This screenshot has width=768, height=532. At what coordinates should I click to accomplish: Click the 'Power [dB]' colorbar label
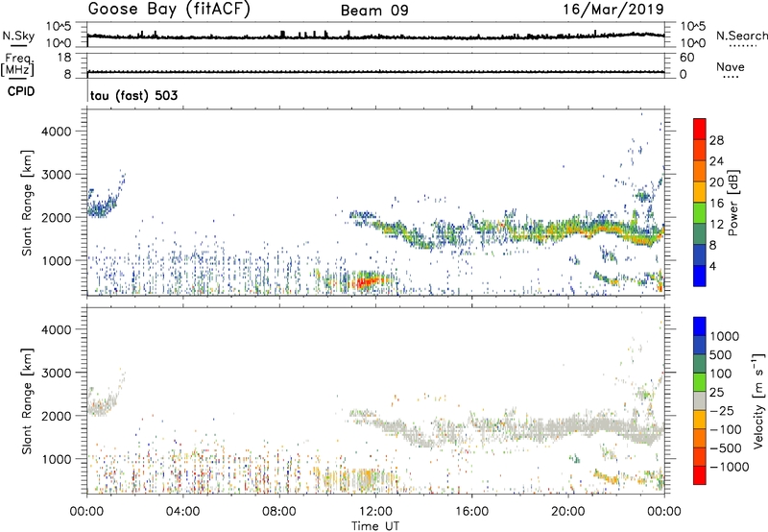[732, 203]
